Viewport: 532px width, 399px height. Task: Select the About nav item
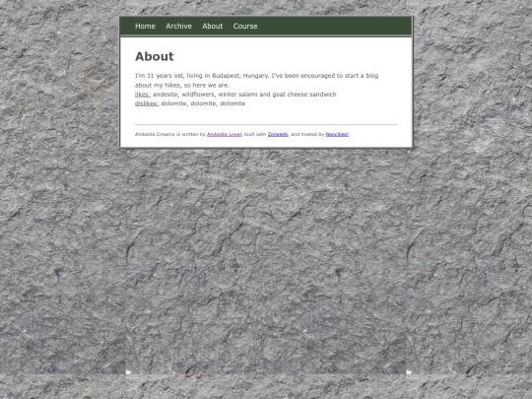coord(213,27)
